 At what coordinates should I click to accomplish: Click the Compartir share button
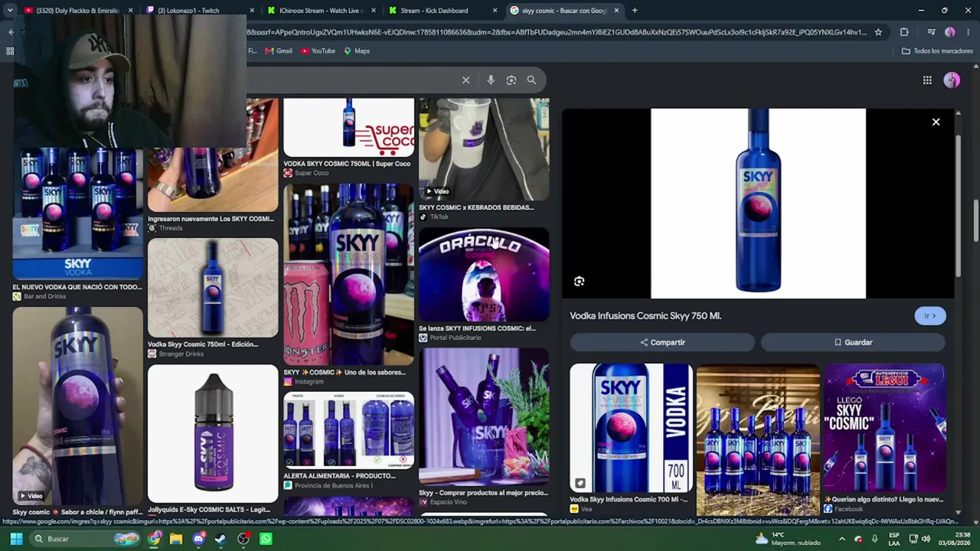662,342
